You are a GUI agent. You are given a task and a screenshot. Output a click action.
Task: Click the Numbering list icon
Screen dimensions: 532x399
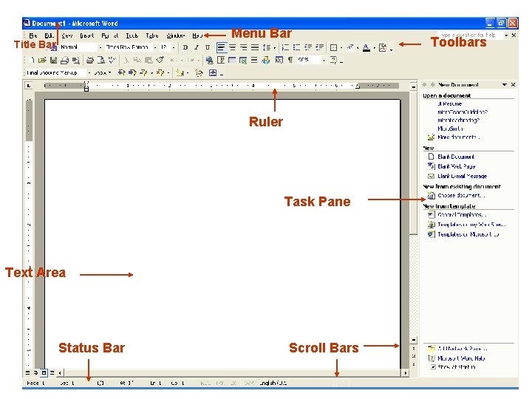pos(286,47)
